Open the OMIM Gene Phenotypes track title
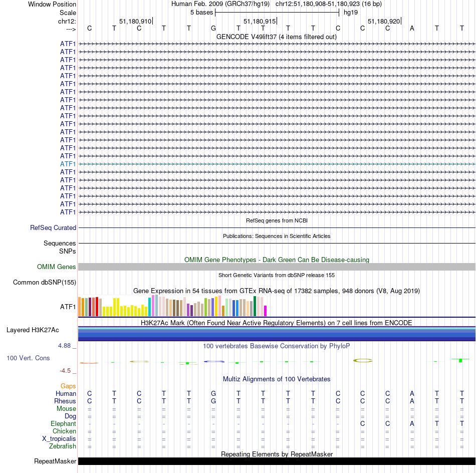The height and width of the screenshot is (473, 476). 277,260
